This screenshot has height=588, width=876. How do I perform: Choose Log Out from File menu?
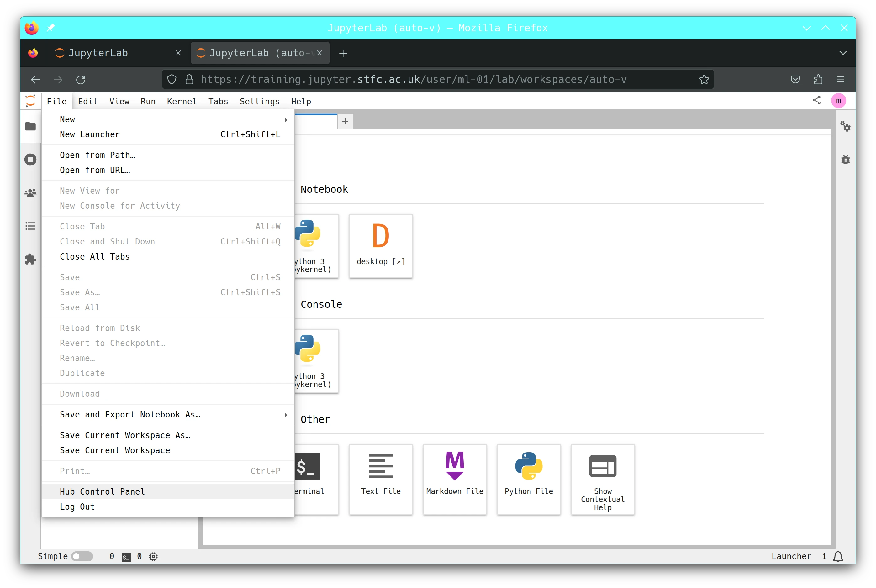tap(77, 507)
